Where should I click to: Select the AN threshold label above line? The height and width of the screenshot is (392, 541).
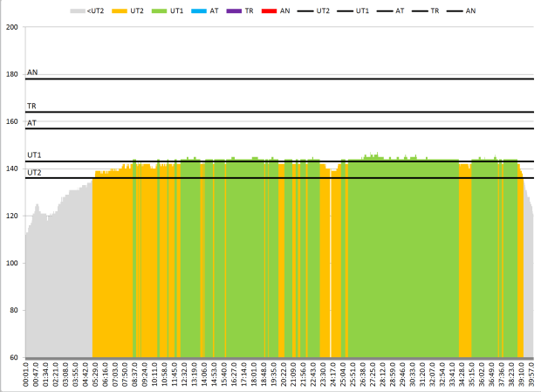(x=32, y=72)
